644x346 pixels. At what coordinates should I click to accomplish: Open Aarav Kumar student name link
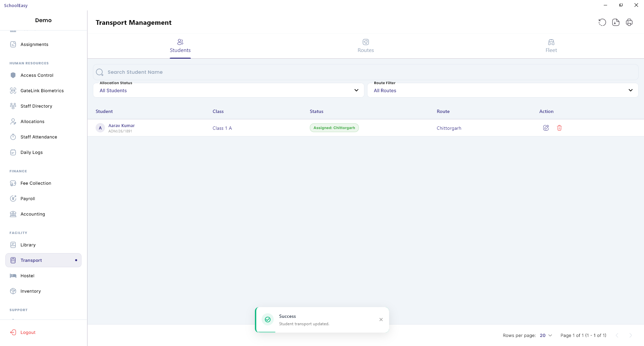[121, 125]
